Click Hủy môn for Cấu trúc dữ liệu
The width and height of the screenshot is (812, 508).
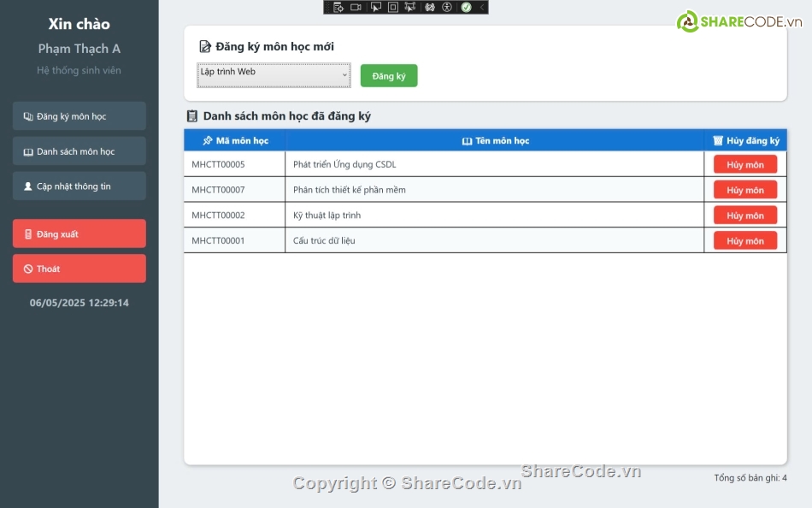[745, 240]
